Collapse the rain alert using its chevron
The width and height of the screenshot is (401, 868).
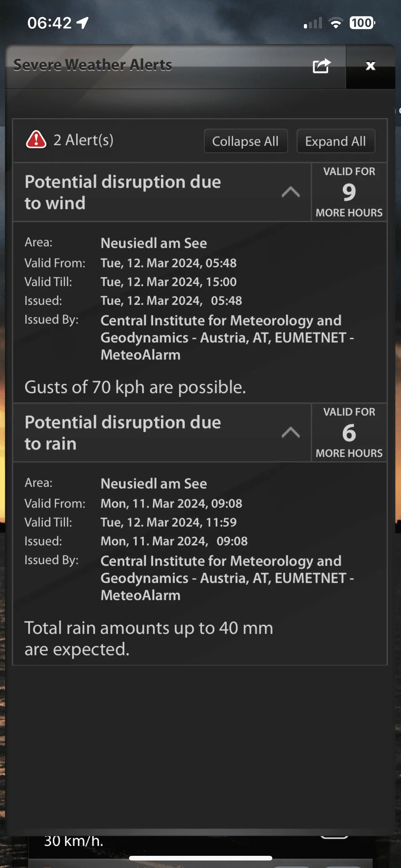(290, 433)
